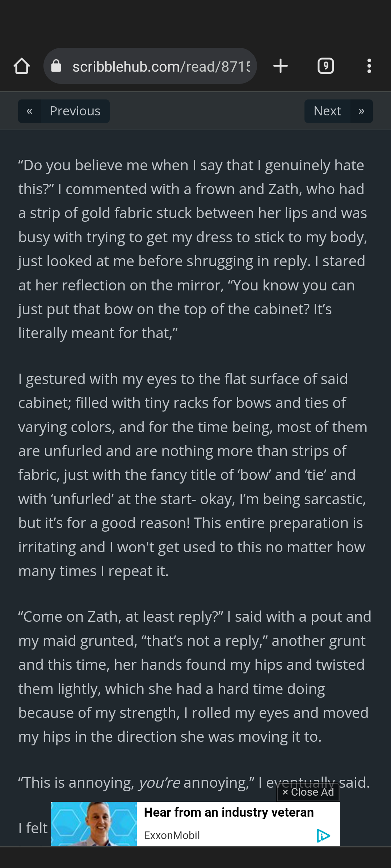Tap the paragraph starting "I gestured with my eyes"
This screenshot has height=868, width=391.
pyautogui.click(x=192, y=475)
